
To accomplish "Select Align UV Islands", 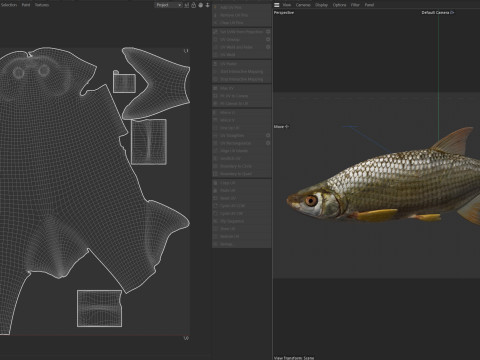I will click(x=242, y=151).
